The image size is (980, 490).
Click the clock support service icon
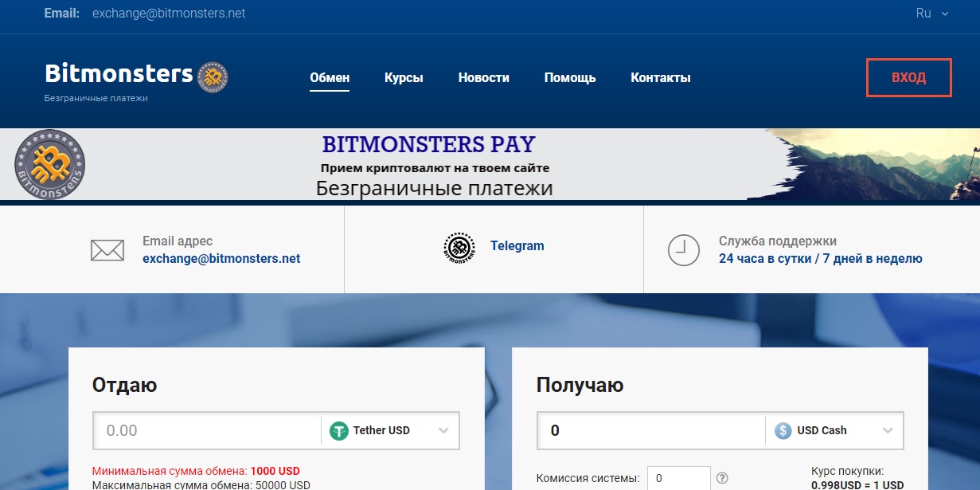(683, 249)
